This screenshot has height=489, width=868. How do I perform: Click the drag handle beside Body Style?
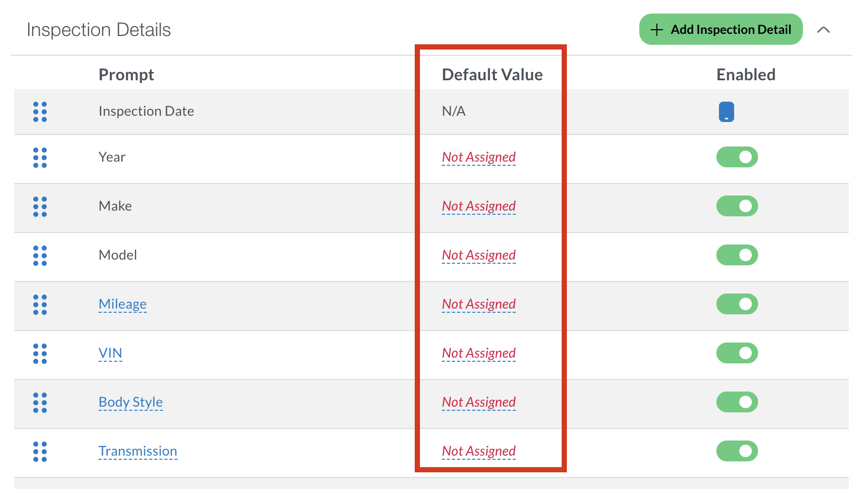[x=40, y=402]
